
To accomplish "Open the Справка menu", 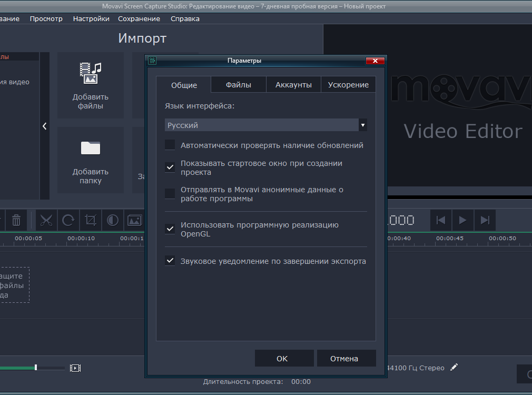I will [185, 18].
